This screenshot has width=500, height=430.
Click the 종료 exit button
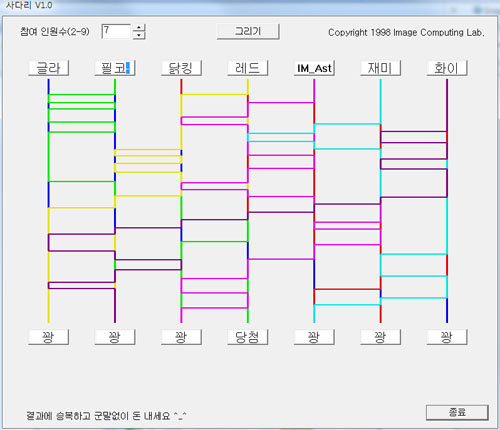[457, 412]
